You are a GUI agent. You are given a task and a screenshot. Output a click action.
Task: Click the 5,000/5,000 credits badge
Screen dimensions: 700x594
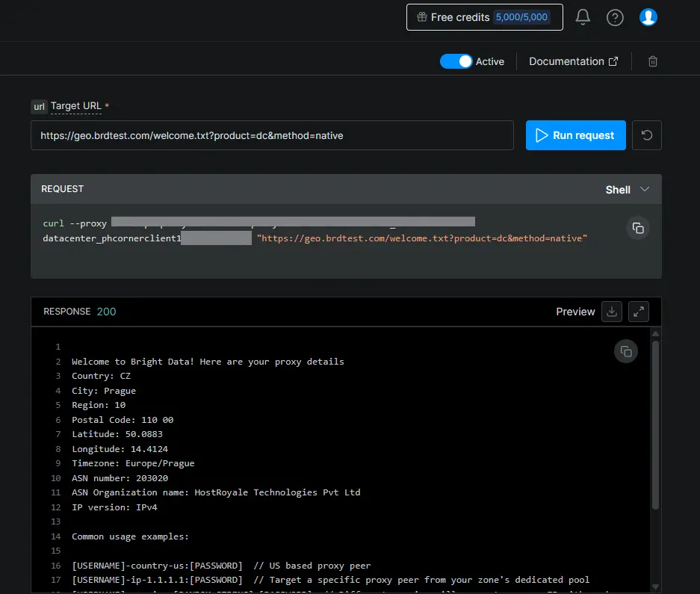(x=521, y=17)
